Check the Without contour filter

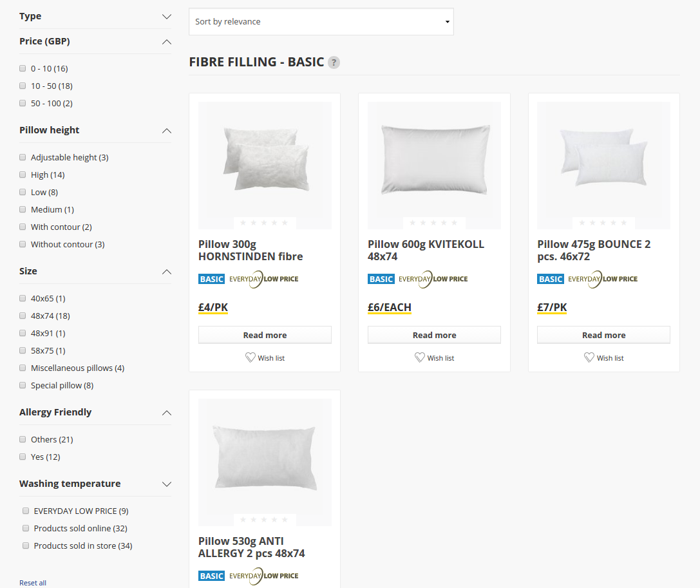23,244
